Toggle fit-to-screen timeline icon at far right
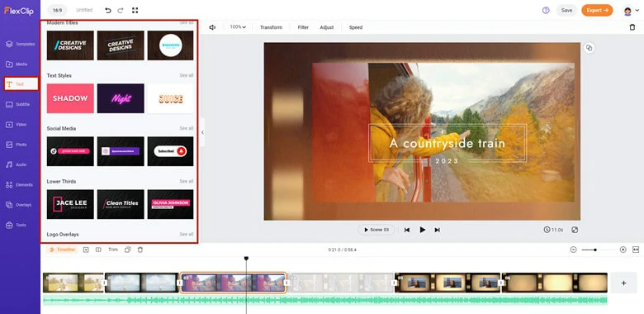 coord(636,250)
